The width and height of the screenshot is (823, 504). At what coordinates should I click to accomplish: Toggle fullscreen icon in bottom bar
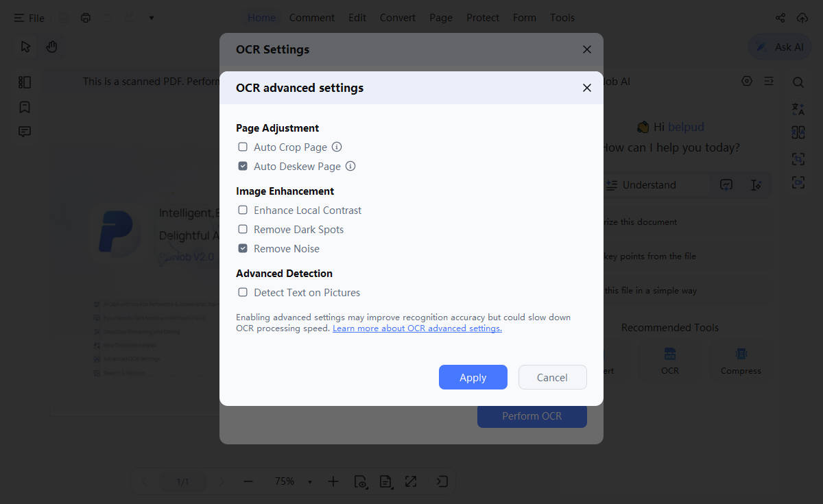tap(411, 481)
